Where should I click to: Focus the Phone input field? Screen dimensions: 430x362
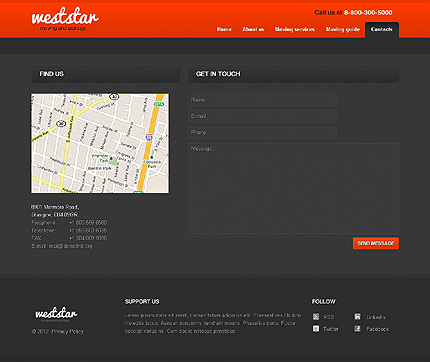(262, 133)
